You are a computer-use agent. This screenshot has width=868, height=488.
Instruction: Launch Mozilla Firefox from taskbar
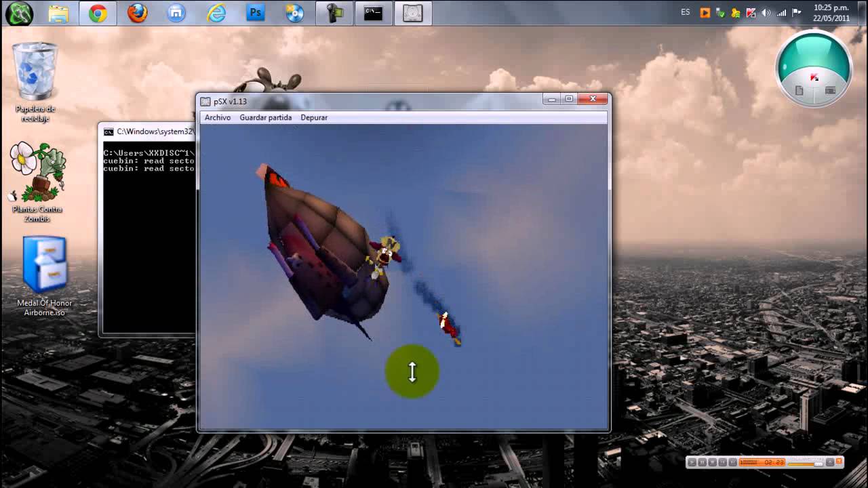click(137, 13)
